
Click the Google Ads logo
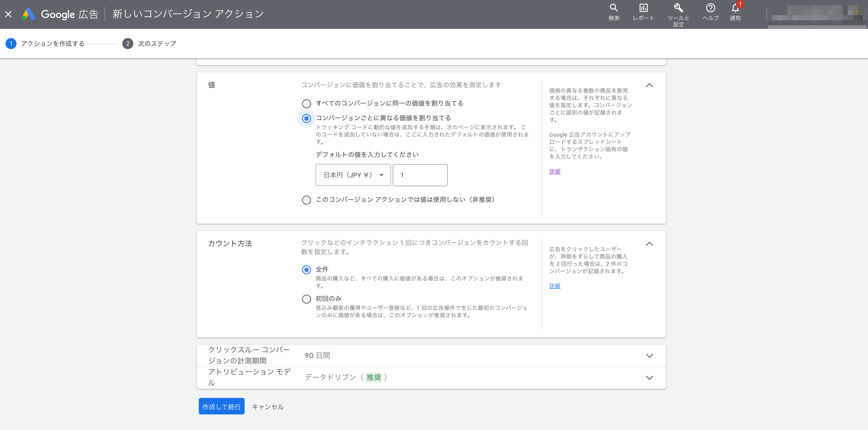(28, 14)
